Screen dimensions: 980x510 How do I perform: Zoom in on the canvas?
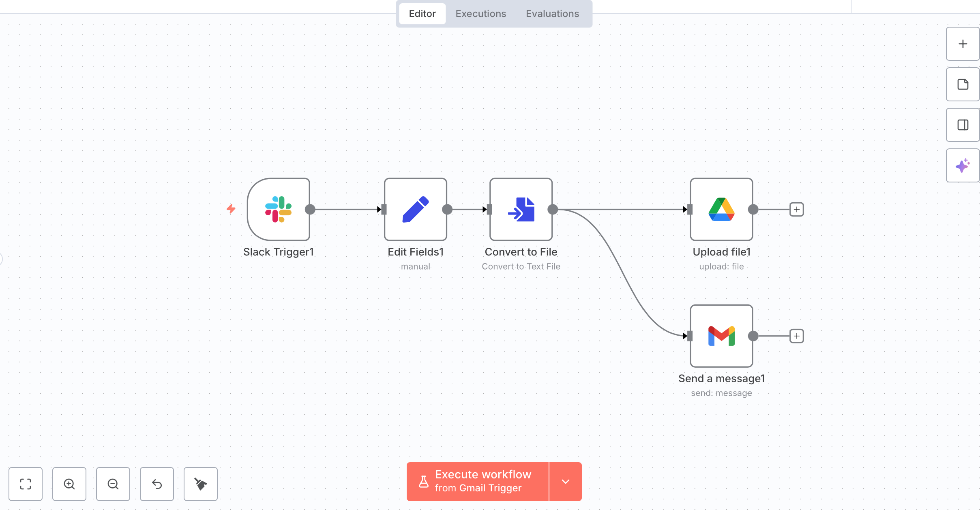pos(69,484)
